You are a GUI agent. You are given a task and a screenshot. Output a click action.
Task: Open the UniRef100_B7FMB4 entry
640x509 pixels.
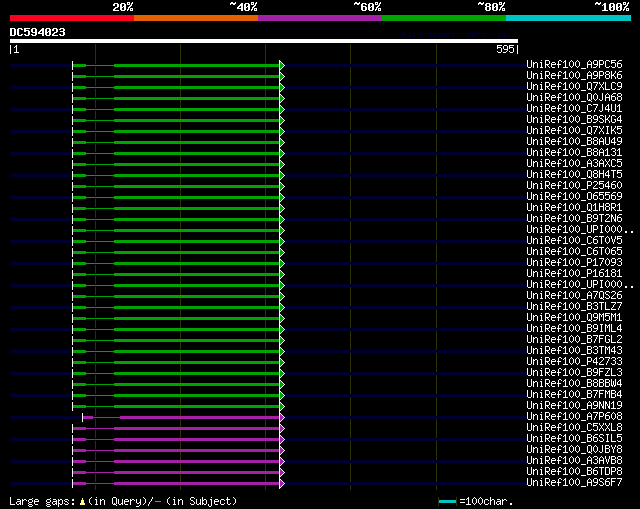tap(574, 395)
